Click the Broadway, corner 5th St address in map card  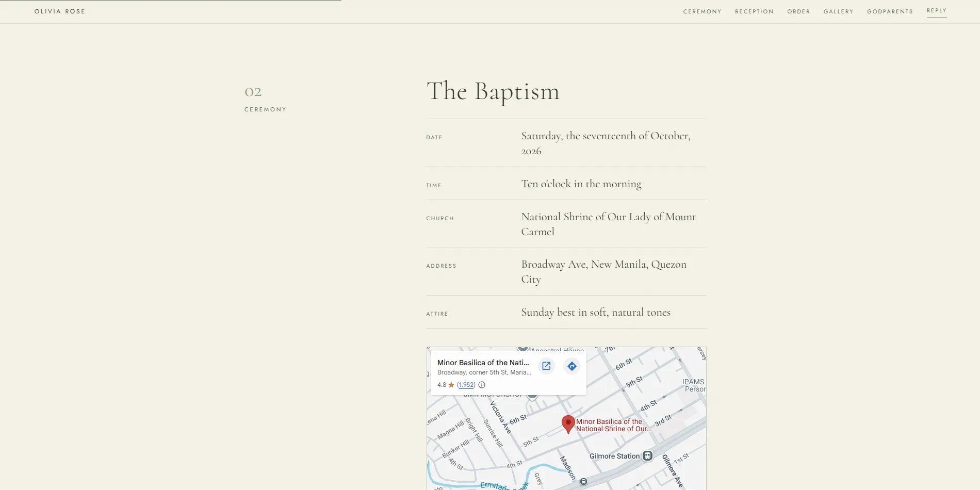(484, 372)
